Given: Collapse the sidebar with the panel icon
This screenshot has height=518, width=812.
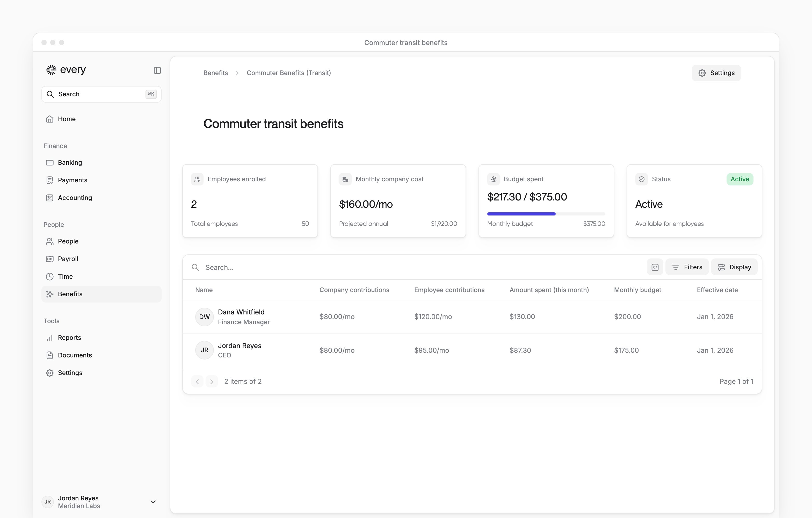Looking at the screenshot, I should pos(157,70).
